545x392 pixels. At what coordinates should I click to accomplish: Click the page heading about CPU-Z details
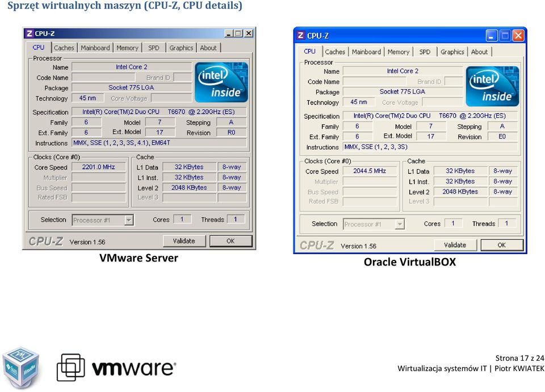(125, 6)
